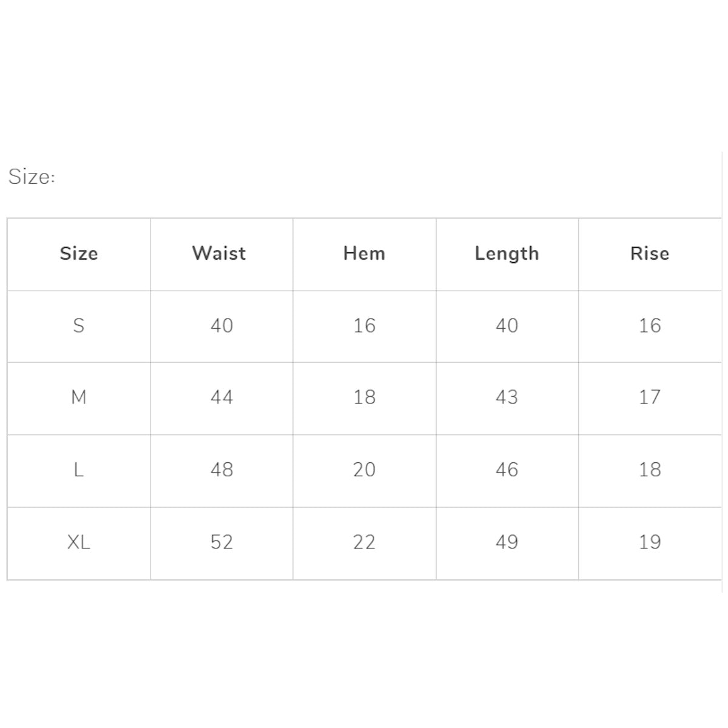Select the S size row label
Screen dimensions: 728x728
79,326
